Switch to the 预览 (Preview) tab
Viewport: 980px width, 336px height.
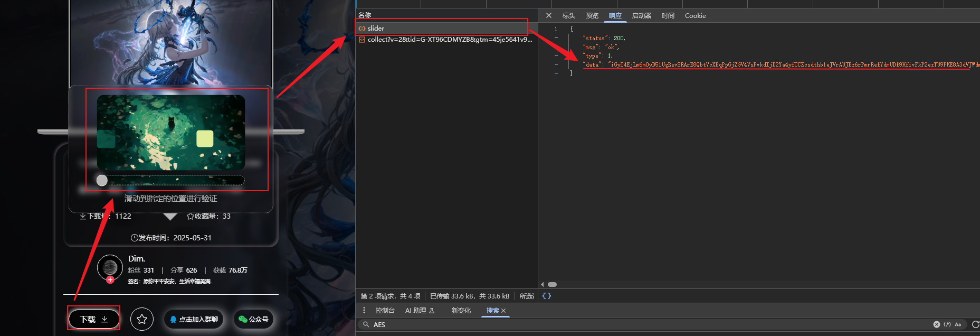click(x=592, y=16)
